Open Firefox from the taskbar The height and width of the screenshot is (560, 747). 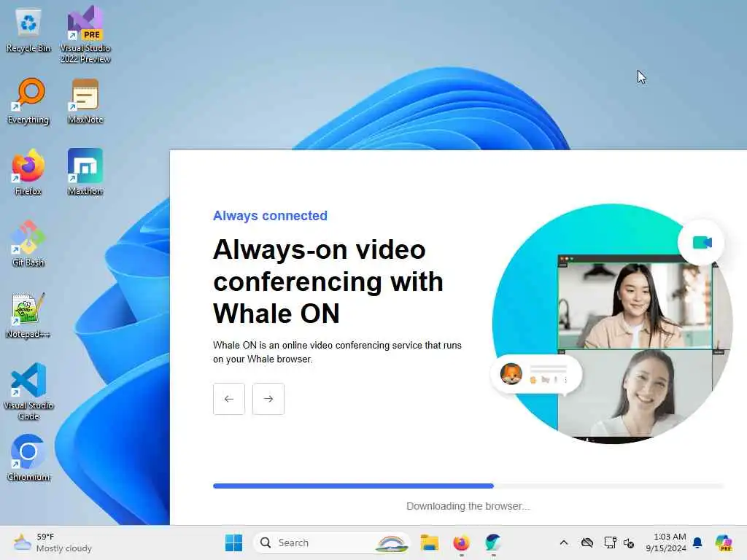click(461, 542)
